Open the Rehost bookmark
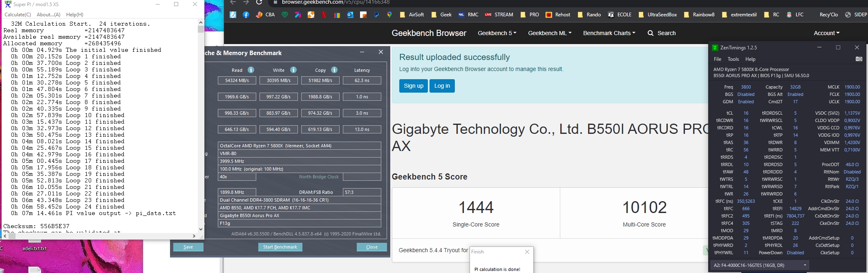Image resolution: width=868 pixels, height=273 pixels. [558, 15]
